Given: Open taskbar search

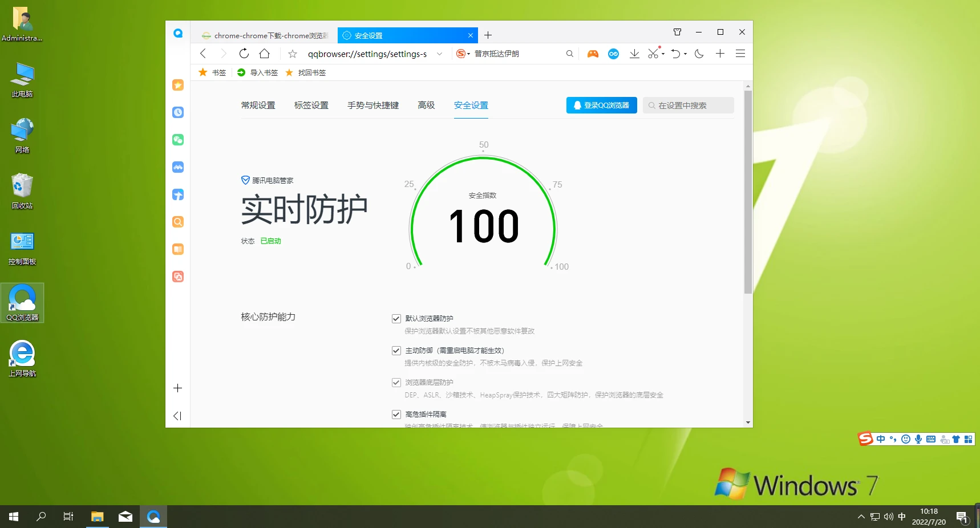Looking at the screenshot, I should coord(41,517).
